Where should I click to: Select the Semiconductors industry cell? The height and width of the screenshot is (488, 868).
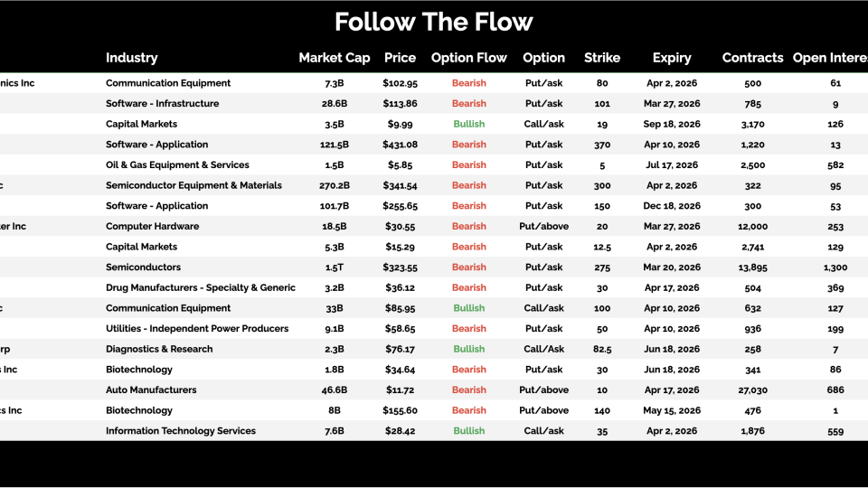pos(143,267)
